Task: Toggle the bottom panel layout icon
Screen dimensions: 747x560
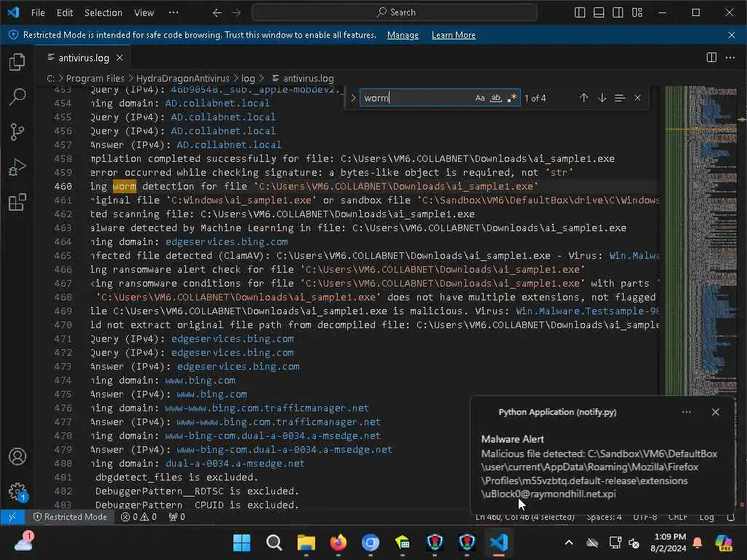Action: (x=599, y=13)
